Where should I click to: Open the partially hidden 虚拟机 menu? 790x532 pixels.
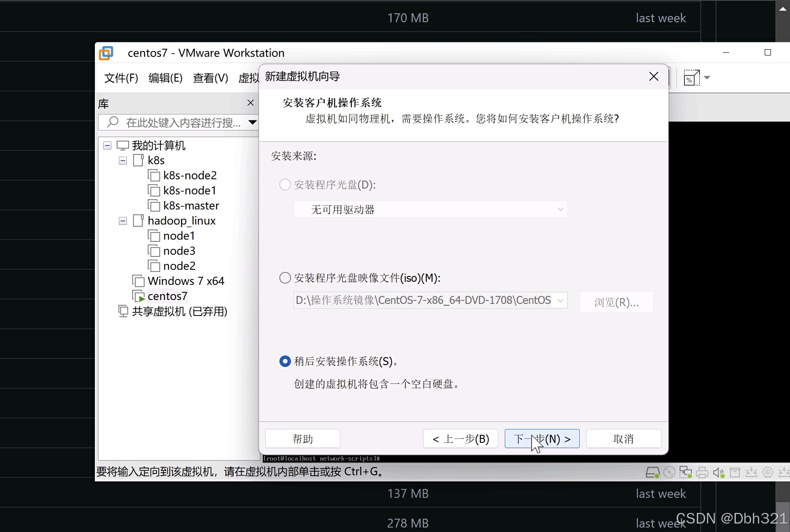pyautogui.click(x=248, y=78)
